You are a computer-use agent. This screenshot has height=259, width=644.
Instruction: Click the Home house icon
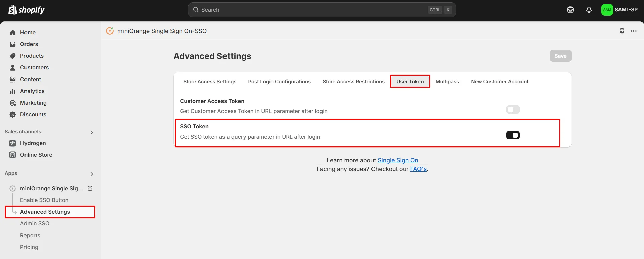(13, 32)
